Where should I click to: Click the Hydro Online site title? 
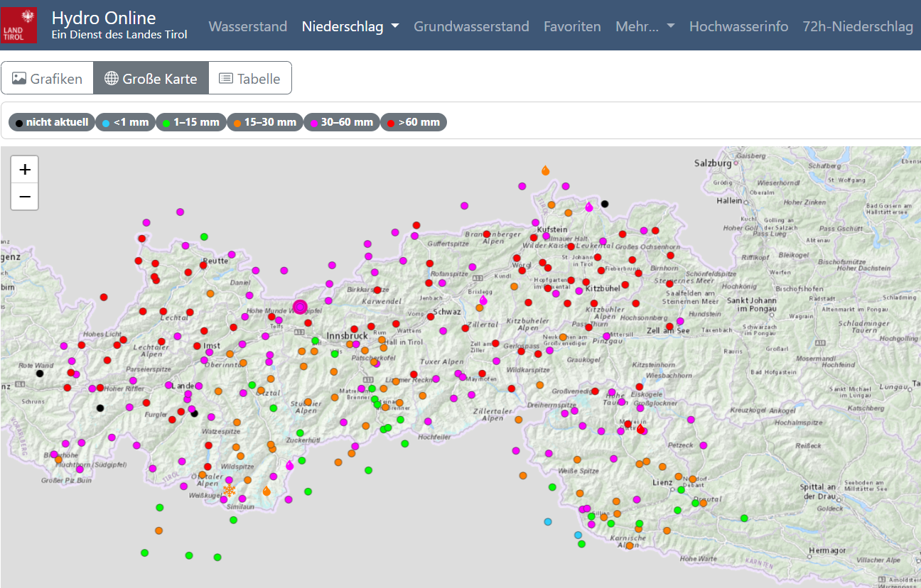click(104, 18)
